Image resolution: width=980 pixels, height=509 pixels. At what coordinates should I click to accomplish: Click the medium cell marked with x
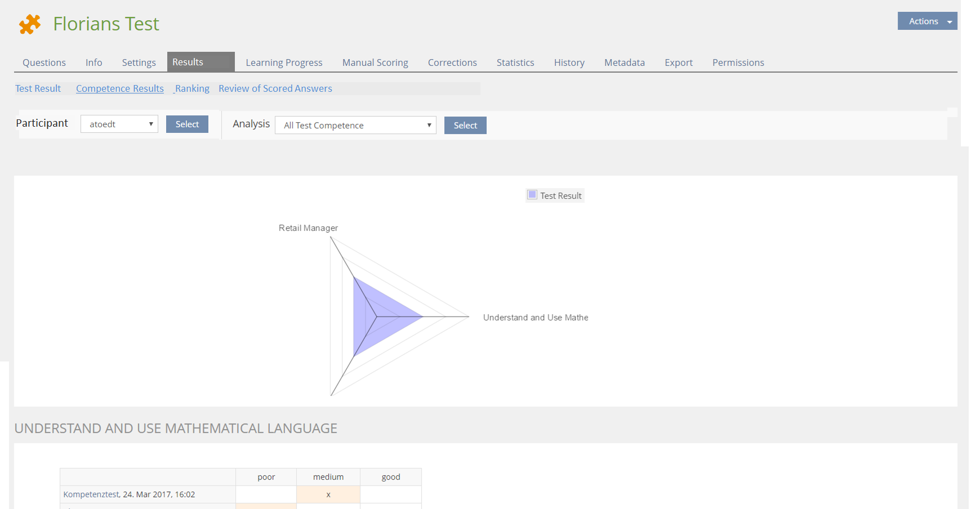(x=328, y=494)
